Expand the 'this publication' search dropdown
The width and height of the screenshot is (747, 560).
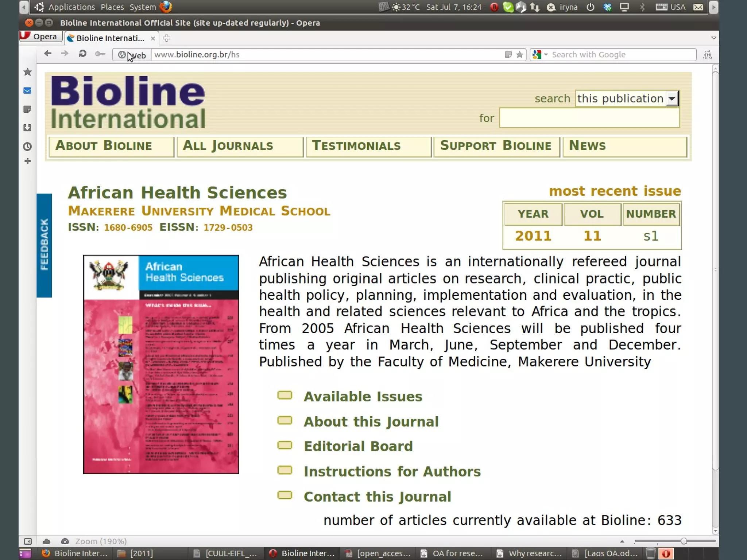click(672, 98)
